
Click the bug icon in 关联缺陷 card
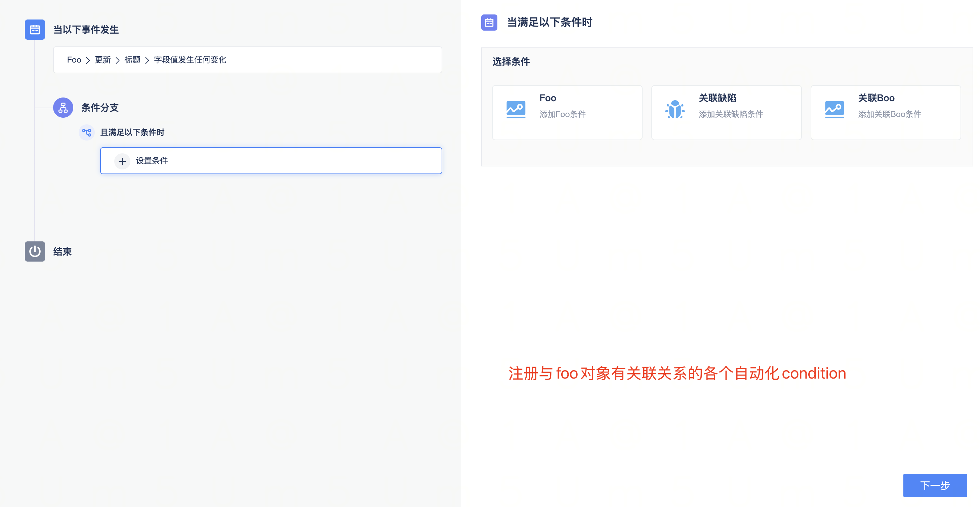[675, 110]
